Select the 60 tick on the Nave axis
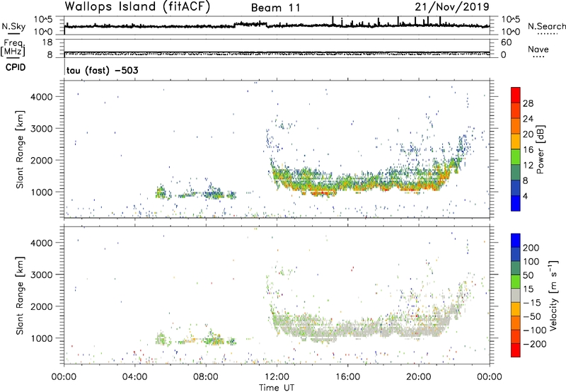The width and height of the screenshot is (566, 392). [x=506, y=42]
